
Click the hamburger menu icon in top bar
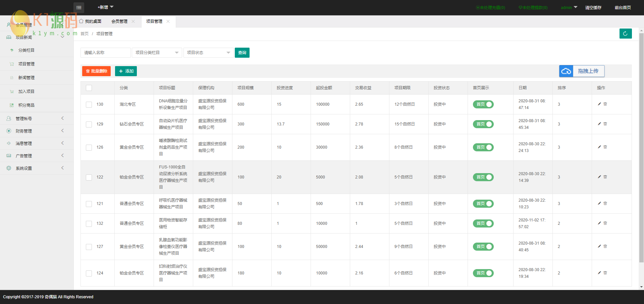(x=79, y=7)
